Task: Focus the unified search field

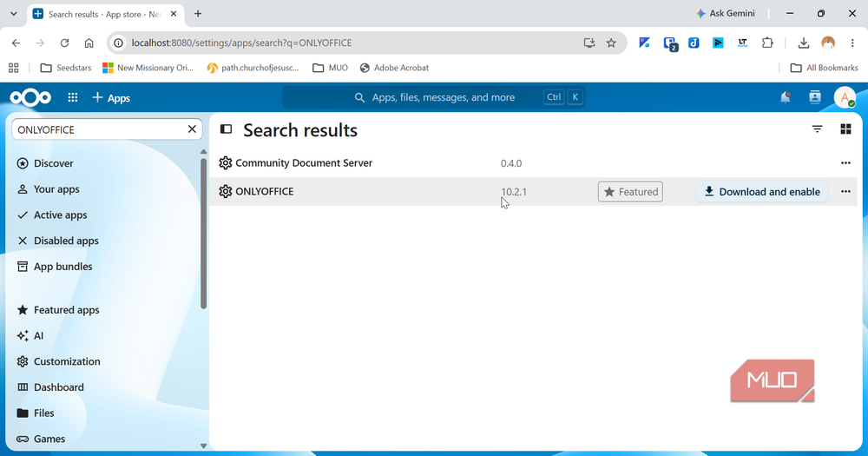Action: pos(434,97)
